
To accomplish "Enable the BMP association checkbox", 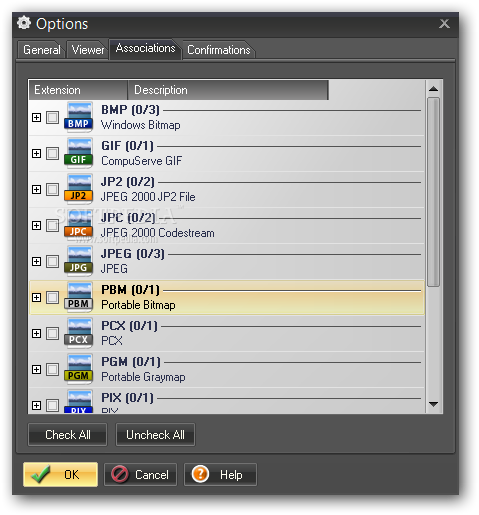I will click(52, 117).
